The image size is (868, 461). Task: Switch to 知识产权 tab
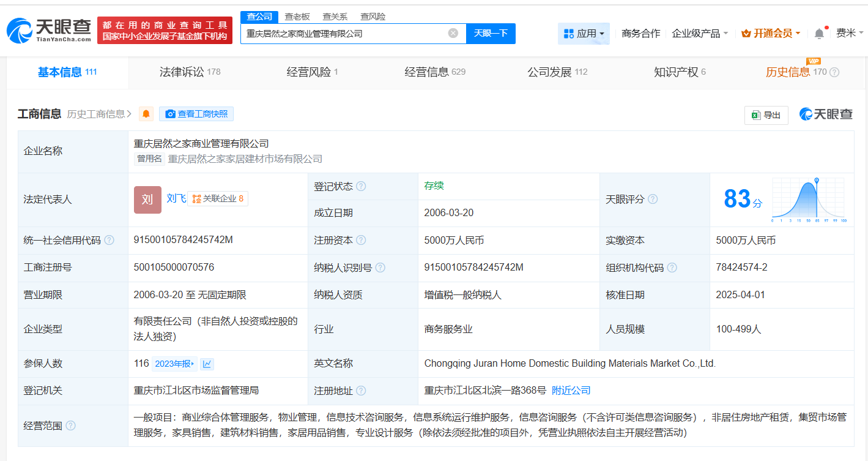(679, 72)
